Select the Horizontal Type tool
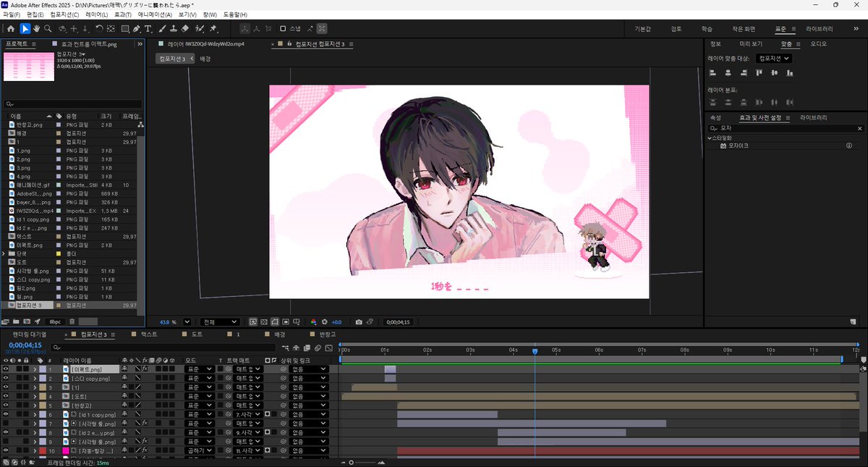 pos(148,29)
